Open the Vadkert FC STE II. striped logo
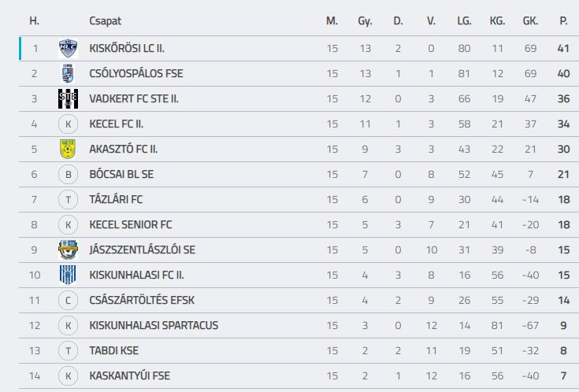 pos(68,98)
